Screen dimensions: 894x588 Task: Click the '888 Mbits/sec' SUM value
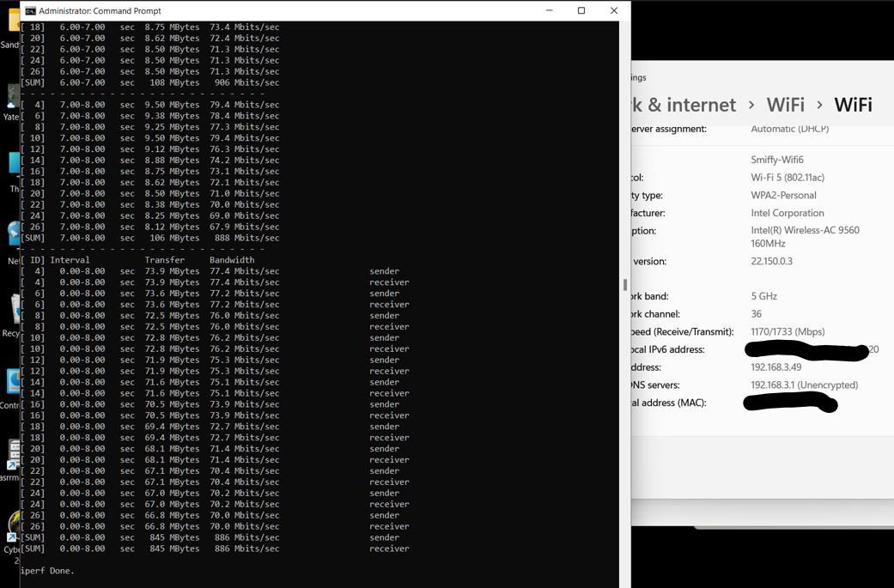(246, 238)
